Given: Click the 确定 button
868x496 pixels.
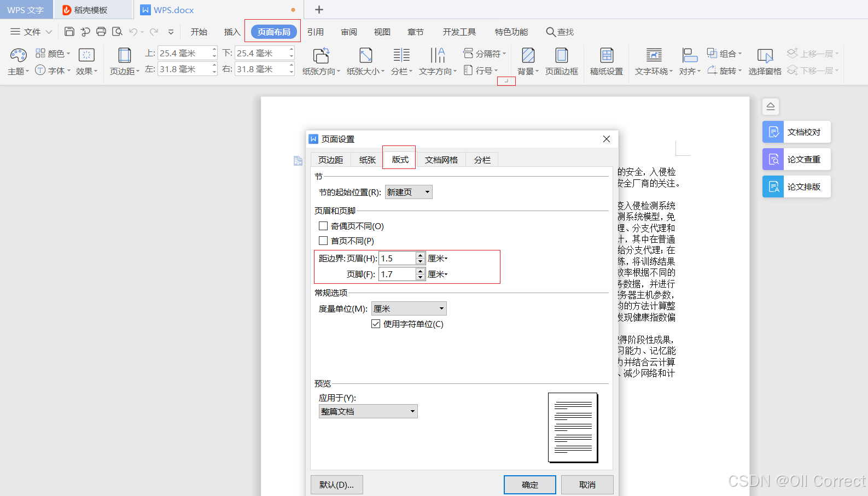Looking at the screenshot, I should point(530,485).
